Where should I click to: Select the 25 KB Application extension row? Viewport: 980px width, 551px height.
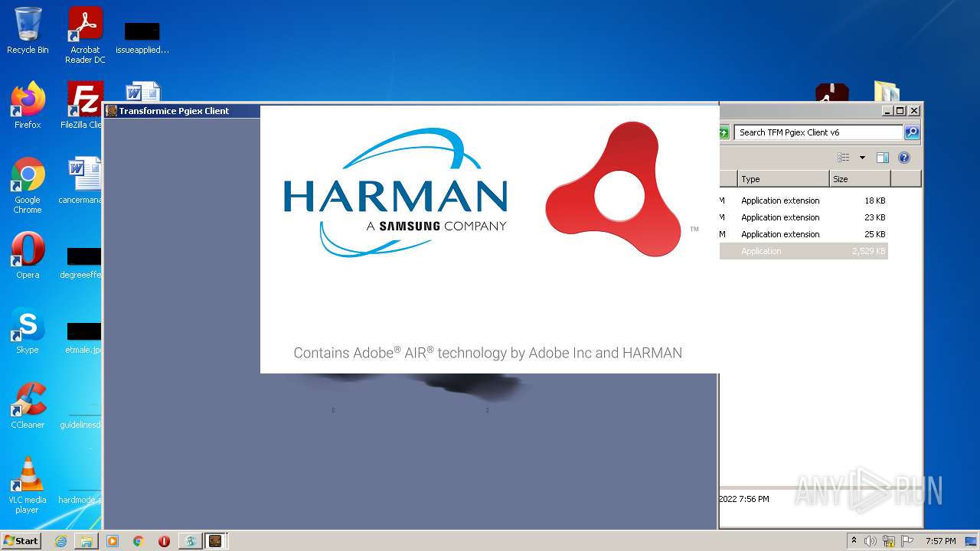point(803,234)
